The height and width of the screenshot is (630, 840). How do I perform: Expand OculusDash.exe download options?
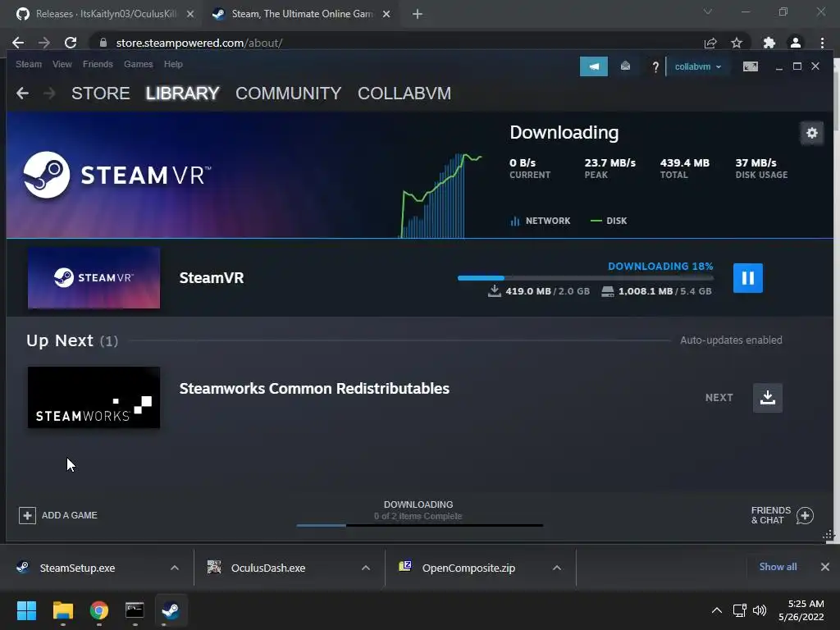point(366,568)
